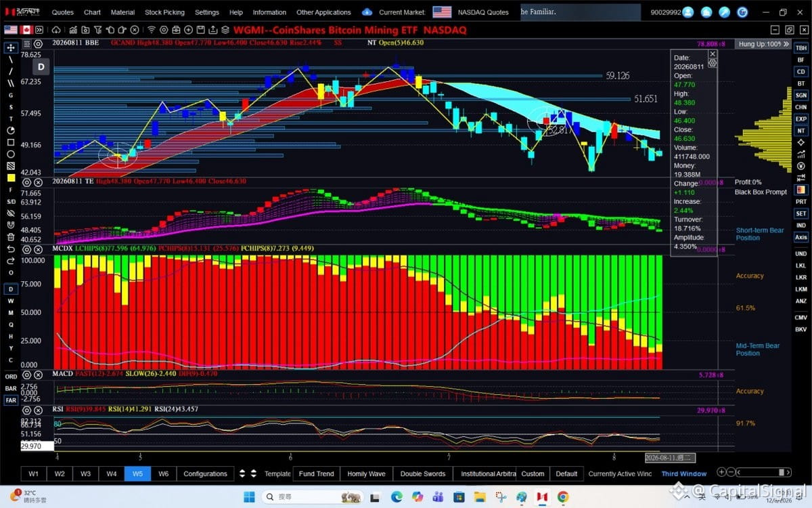Toggle the Axis button on right sidebar
Viewport: 812px width, 508px height.
pos(800,238)
